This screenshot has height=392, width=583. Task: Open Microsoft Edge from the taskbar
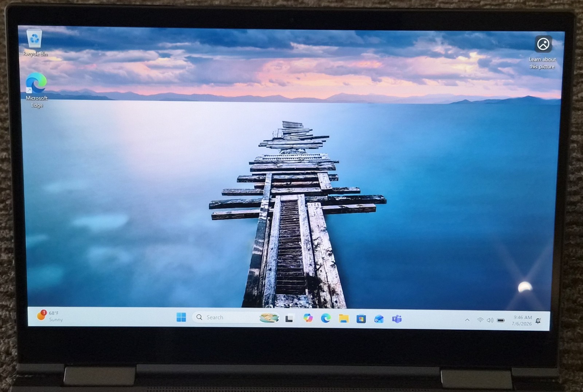tap(326, 318)
